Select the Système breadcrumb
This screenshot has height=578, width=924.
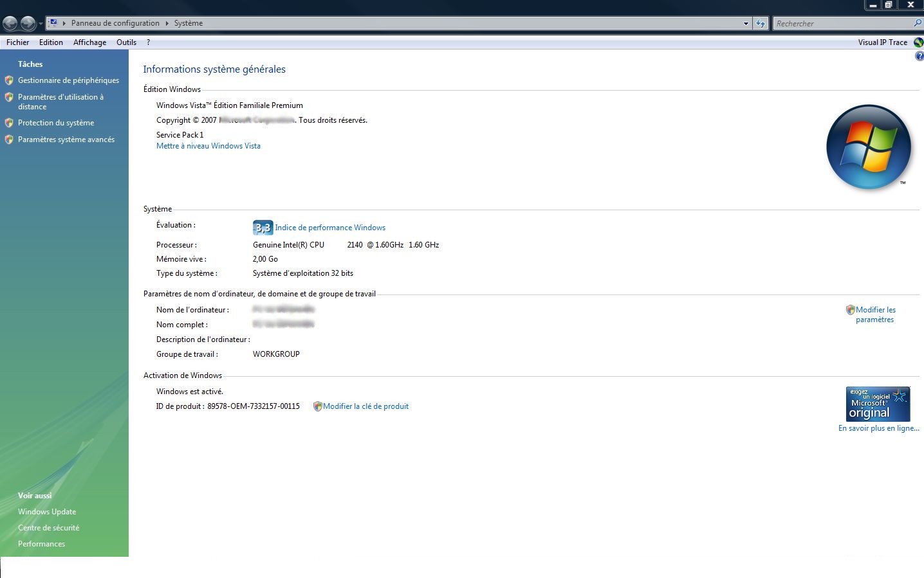tap(189, 23)
